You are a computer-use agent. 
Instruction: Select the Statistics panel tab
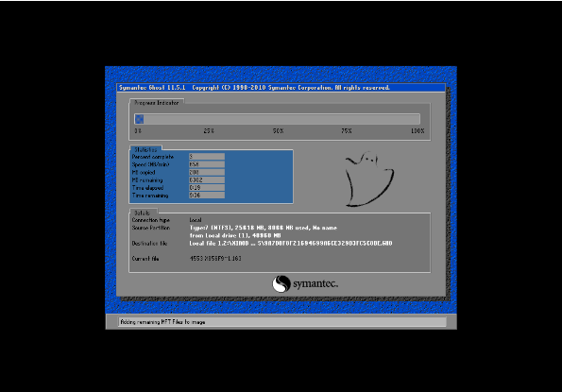tap(145, 149)
